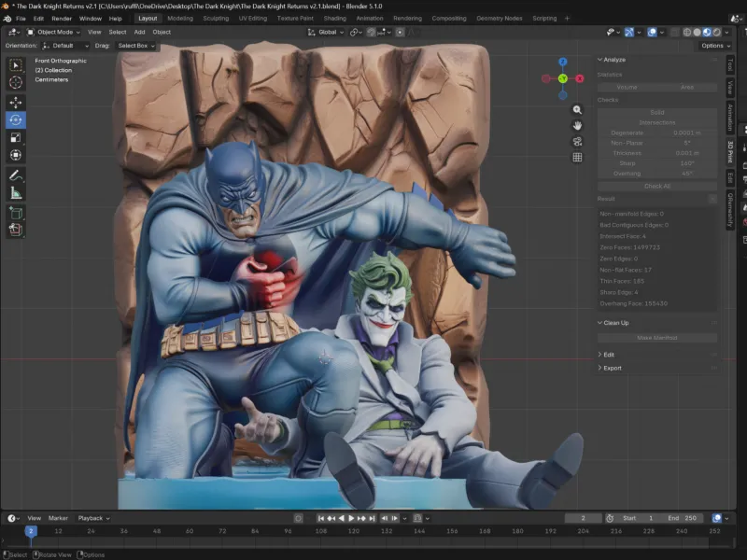Open the Global transform orientation dropdown
This screenshot has height=560, width=747.
point(326,32)
